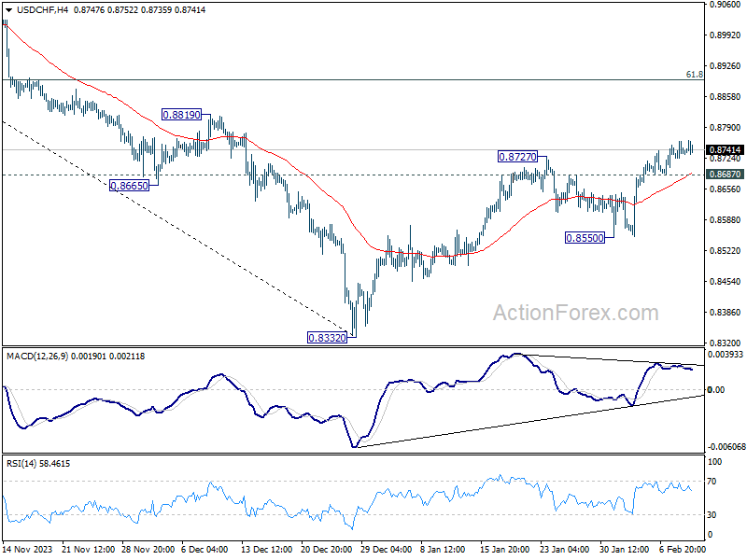Screen dimensions: 747x560
Task: Select the 0.86650 price label
Action: (129, 186)
